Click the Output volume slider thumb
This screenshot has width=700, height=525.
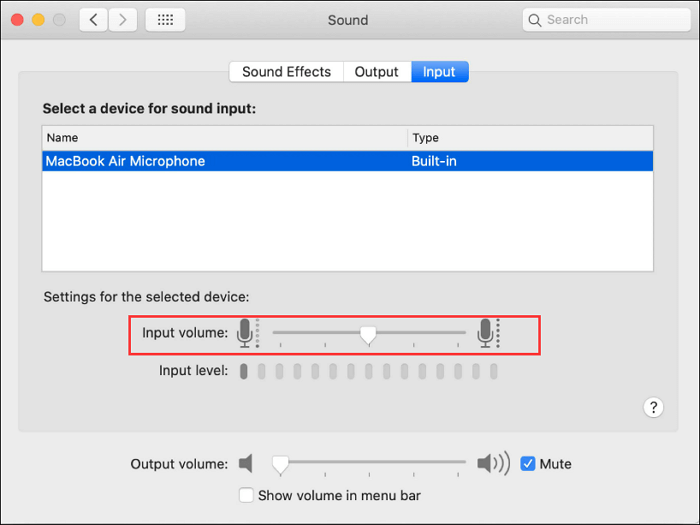[x=281, y=464]
